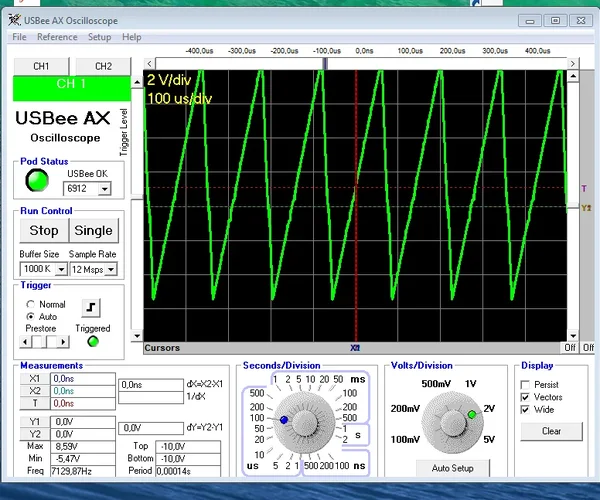Click the green Pod Status indicator
The image size is (600, 500).
tap(37, 180)
